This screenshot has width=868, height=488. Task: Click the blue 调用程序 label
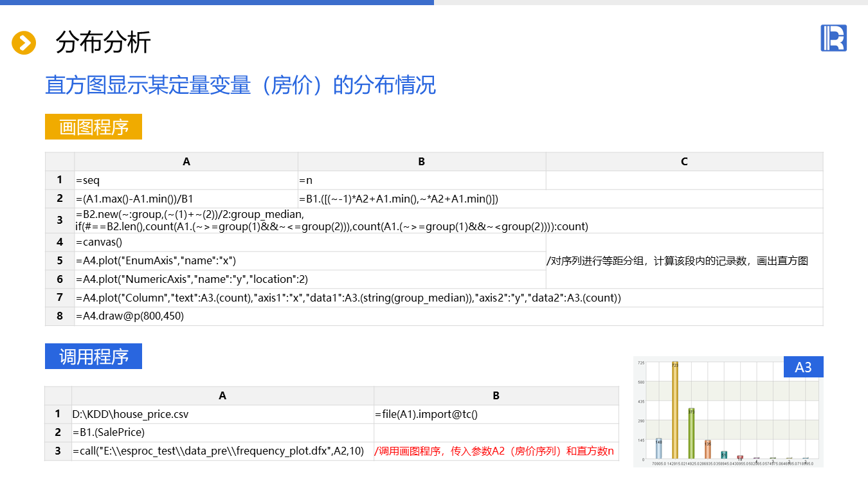point(93,356)
